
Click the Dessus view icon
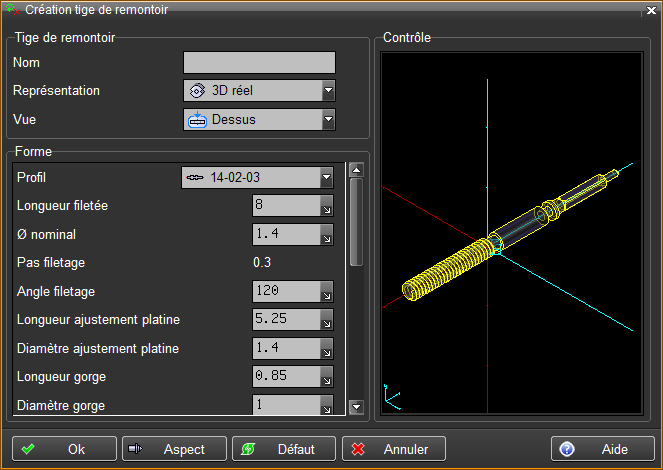(x=197, y=120)
